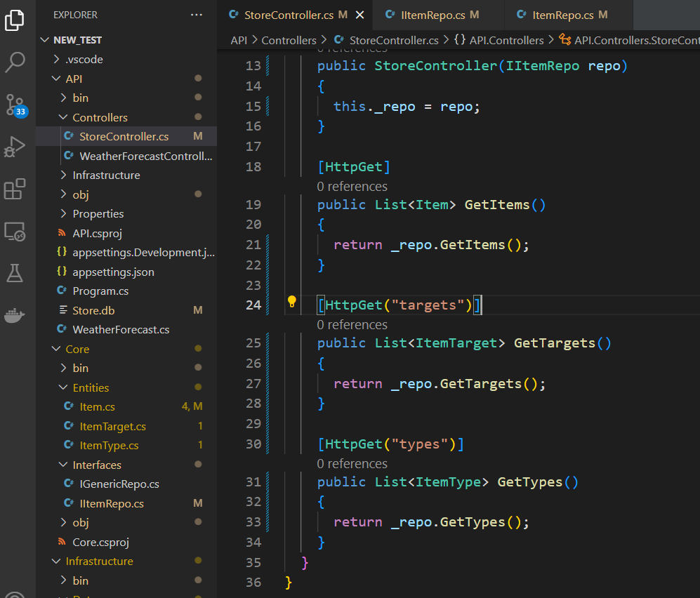Click '0 references' CodeLens above GetTypes

point(352,464)
